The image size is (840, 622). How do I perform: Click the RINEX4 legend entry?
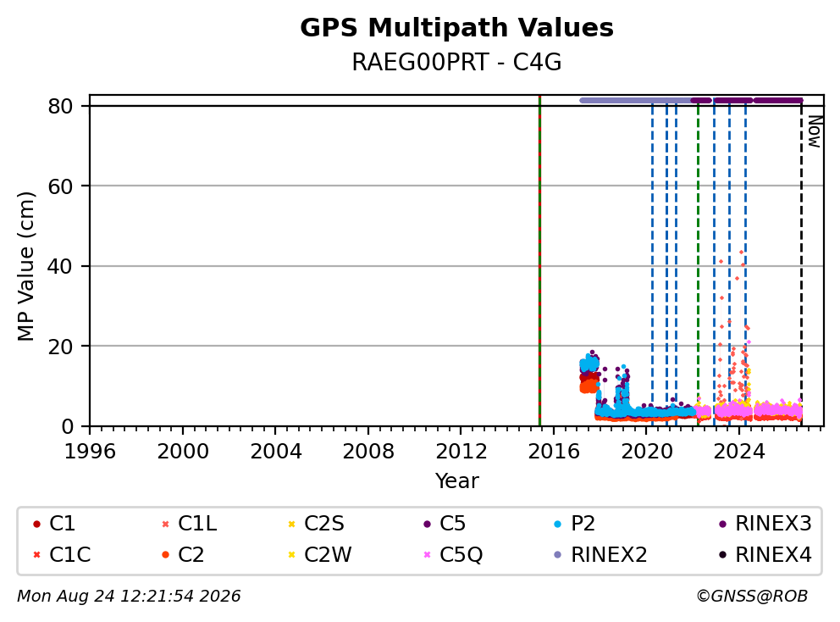[765, 555]
